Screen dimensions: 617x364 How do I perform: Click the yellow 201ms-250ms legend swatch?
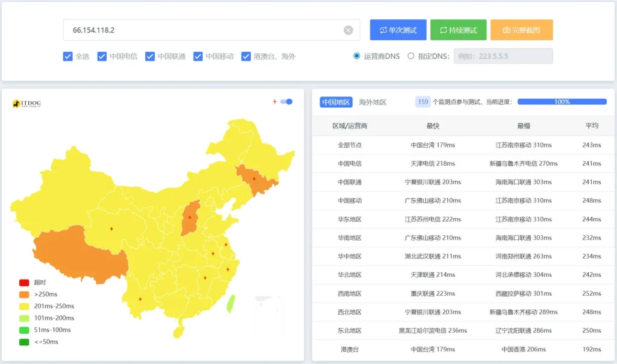(24, 306)
